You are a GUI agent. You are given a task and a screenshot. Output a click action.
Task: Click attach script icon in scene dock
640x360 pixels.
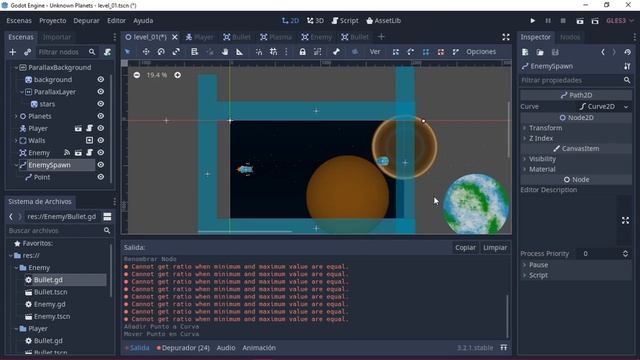pos(107,52)
